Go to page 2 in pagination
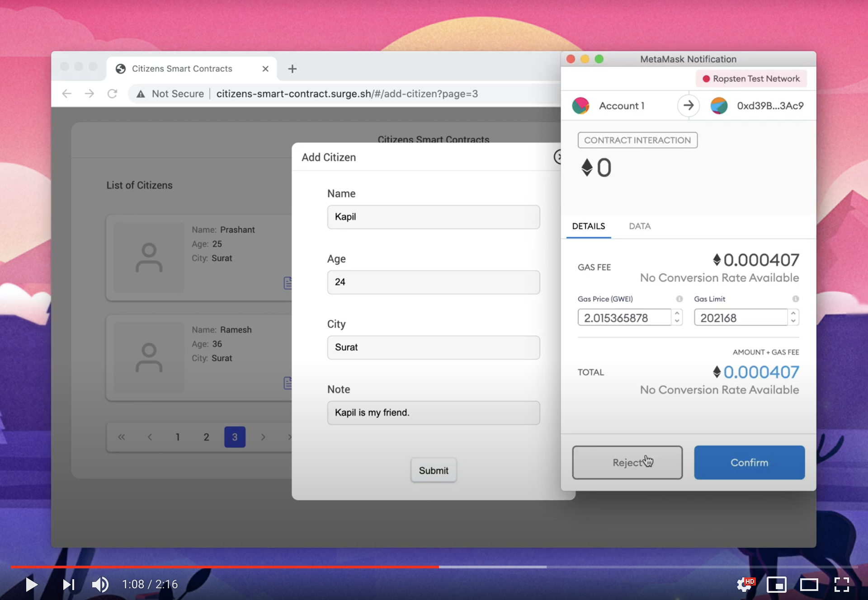Viewport: 868px width, 600px height. click(206, 437)
